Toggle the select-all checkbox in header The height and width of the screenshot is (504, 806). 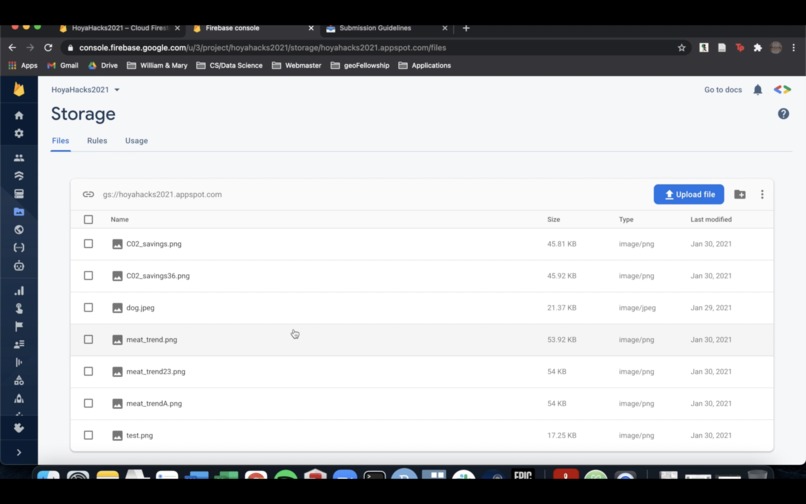click(88, 220)
